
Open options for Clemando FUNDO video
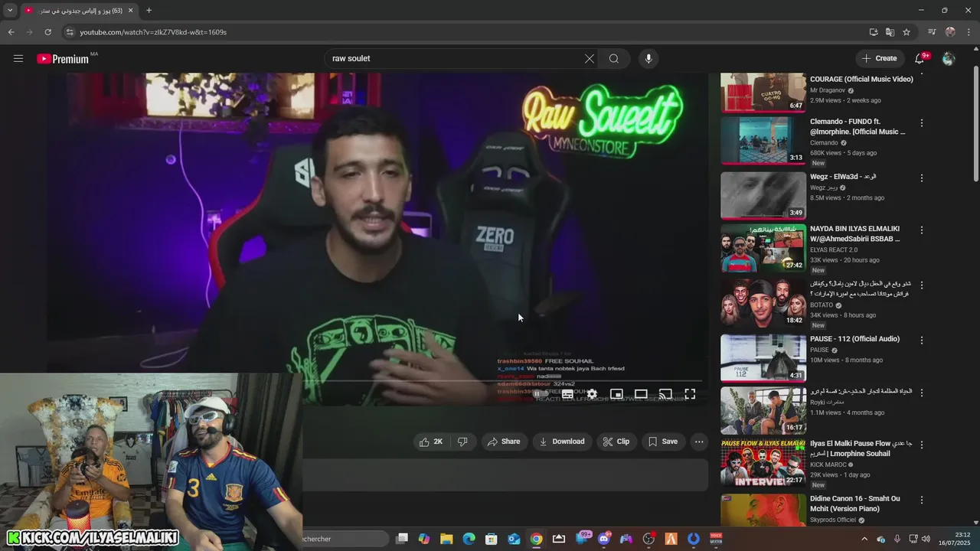coord(922,122)
